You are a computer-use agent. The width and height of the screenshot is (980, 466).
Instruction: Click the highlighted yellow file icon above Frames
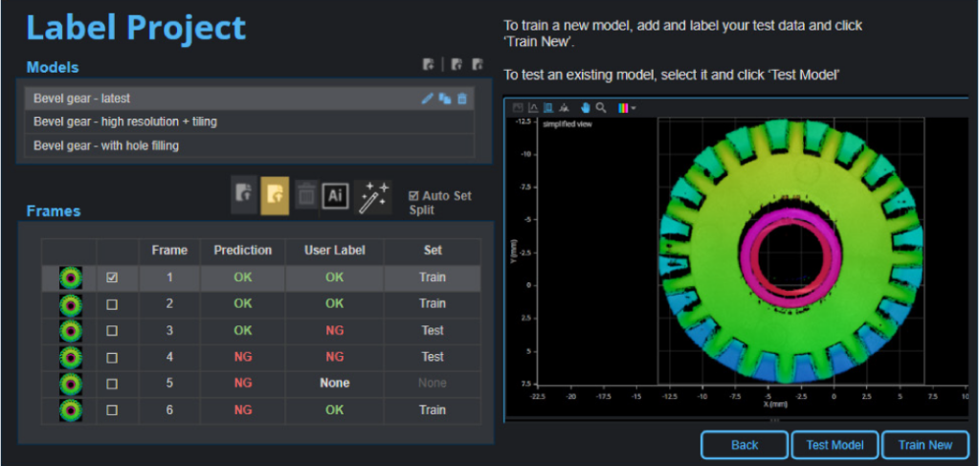pyautogui.click(x=276, y=195)
